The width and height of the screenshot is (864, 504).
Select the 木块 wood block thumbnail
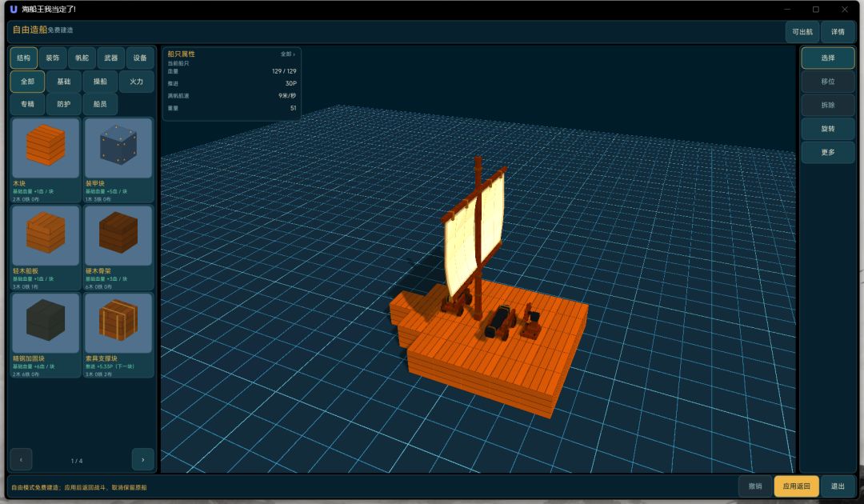tap(46, 148)
